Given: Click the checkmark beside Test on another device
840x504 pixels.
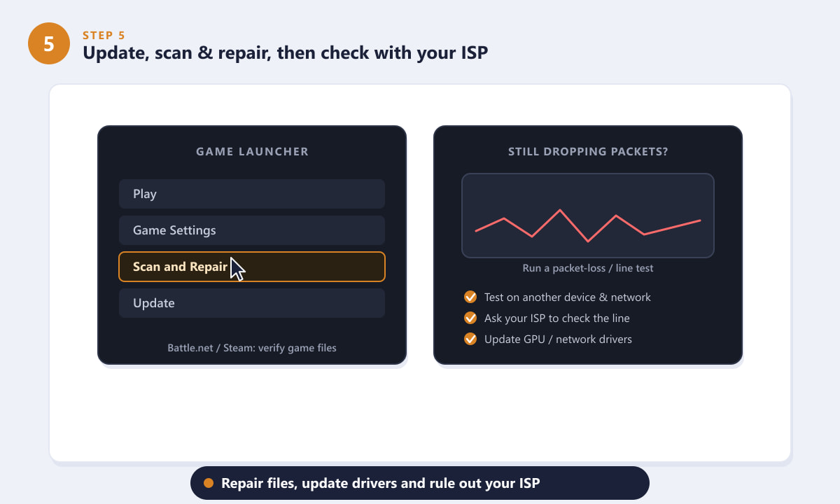Looking at the screenshot, I should (470, 297).
